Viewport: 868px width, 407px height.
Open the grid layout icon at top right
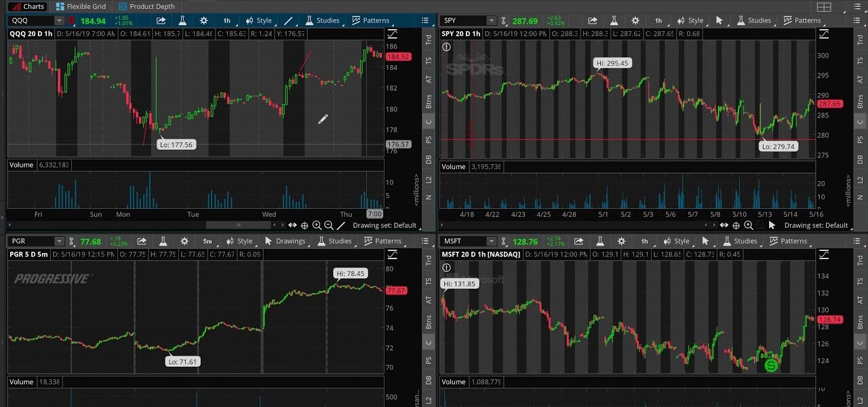click(x=824, y=7)
